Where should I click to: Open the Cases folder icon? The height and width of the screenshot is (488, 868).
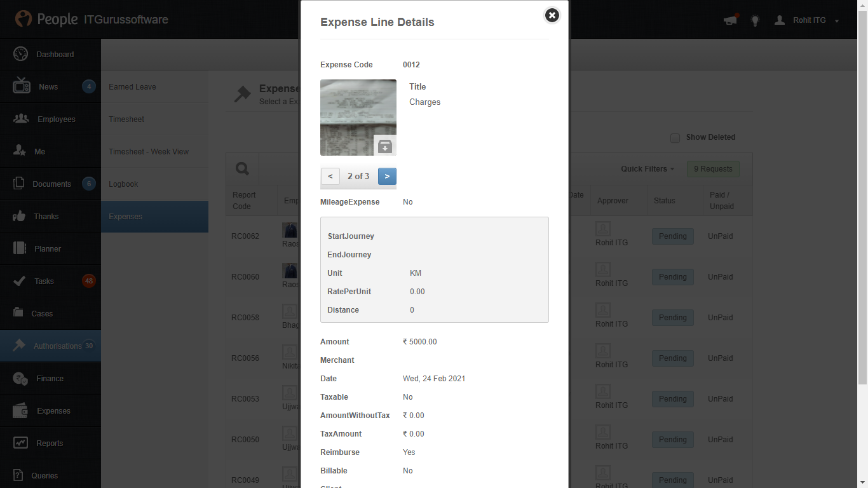click(19, 313)
